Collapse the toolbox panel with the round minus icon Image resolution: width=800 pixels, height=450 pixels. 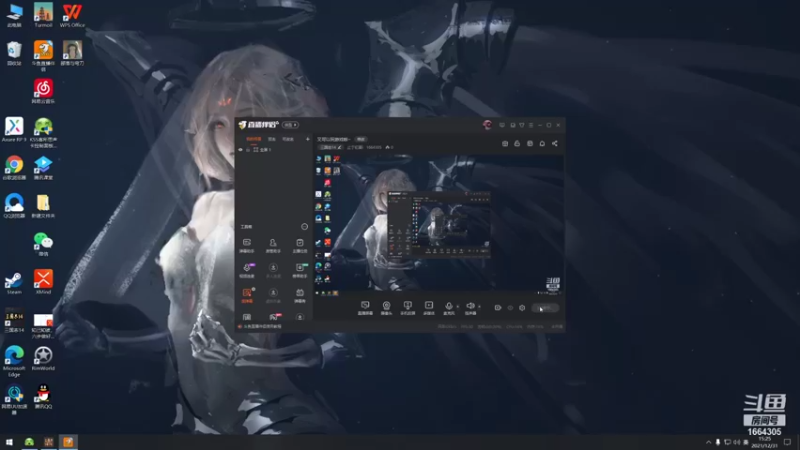click(304, 227)
